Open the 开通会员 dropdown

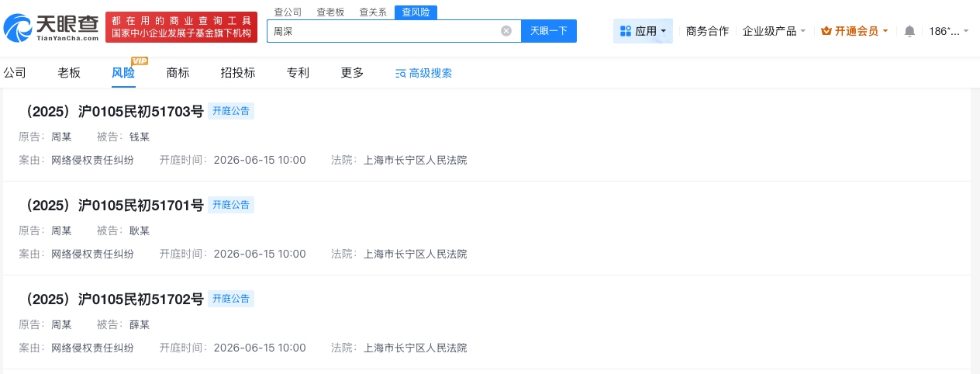point(854,31)
